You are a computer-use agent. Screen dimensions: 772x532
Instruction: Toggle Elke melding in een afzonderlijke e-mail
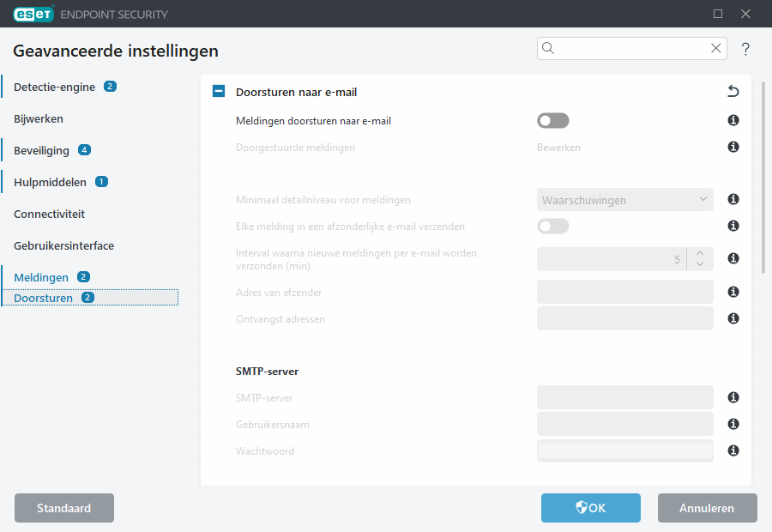pyautogui.click(x=552, y=227)
